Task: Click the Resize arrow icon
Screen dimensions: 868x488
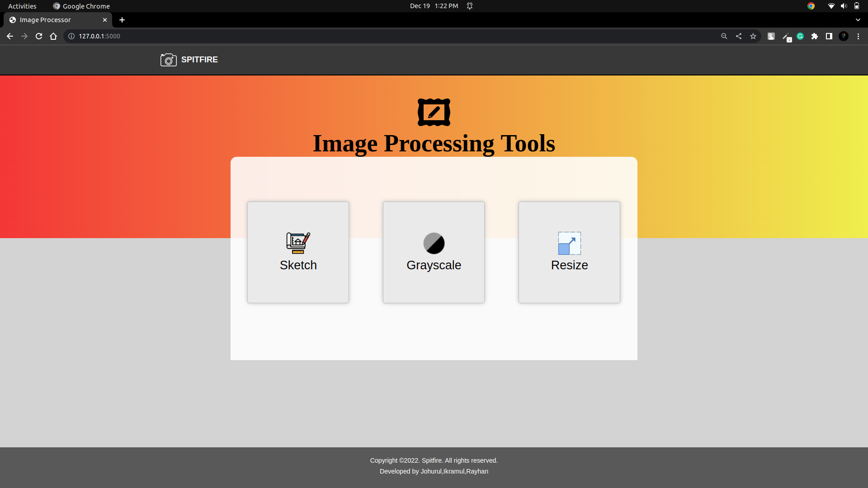Action: [569, 243]
